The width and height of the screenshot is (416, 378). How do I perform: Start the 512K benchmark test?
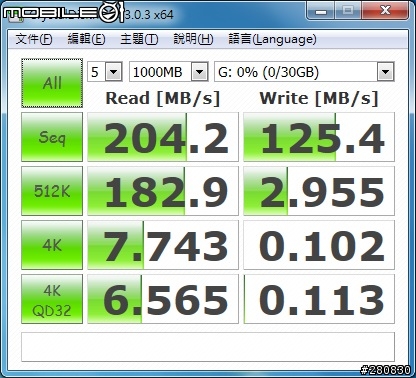[52, 191]
